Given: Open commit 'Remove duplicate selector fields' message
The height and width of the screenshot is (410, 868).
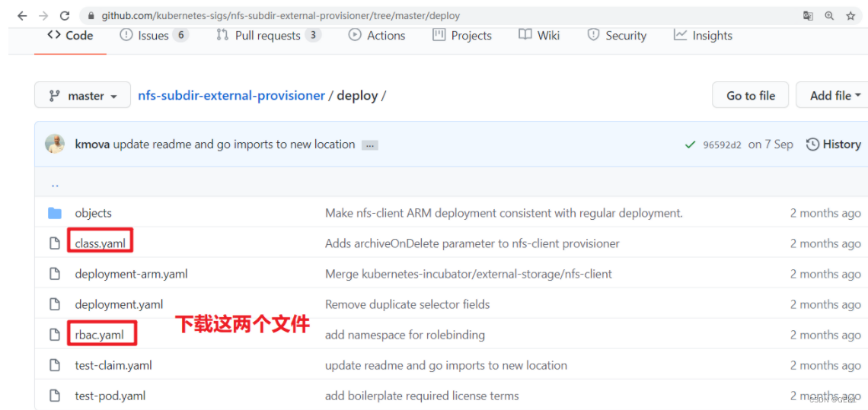Looking at the screenshot, I should pos(407,304).
